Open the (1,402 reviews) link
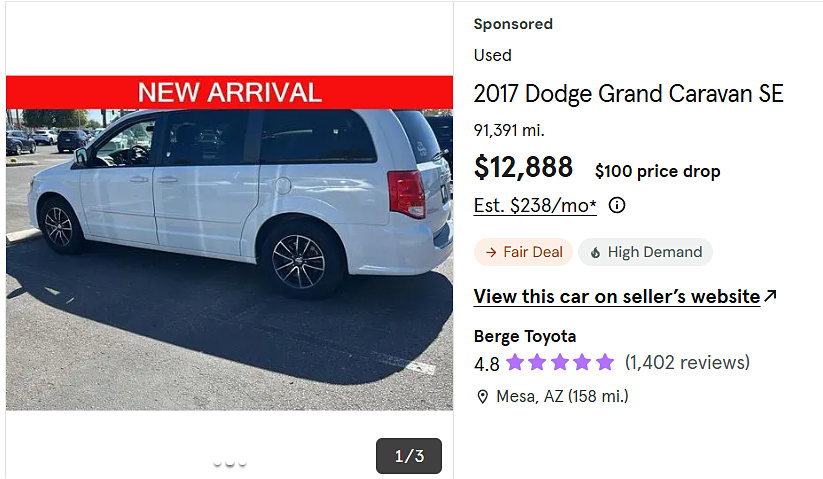Image resolution: width=823 pixels, height=479 pixels. click(687, 362)
